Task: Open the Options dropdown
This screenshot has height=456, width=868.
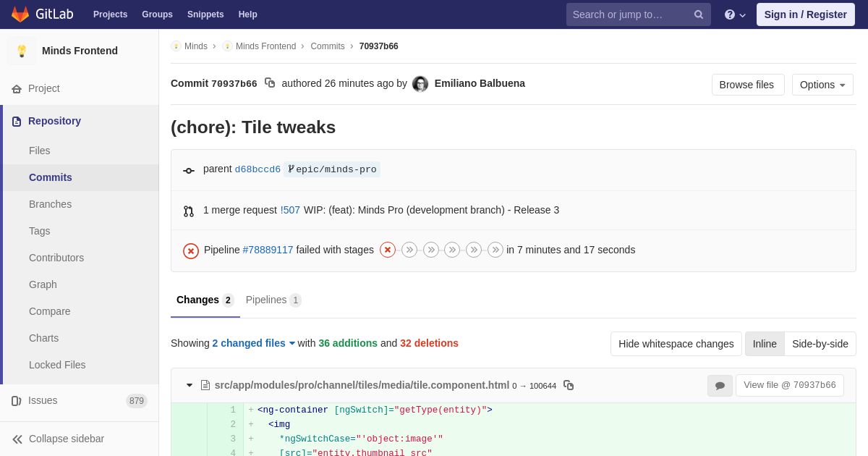Action: (822, 85)
